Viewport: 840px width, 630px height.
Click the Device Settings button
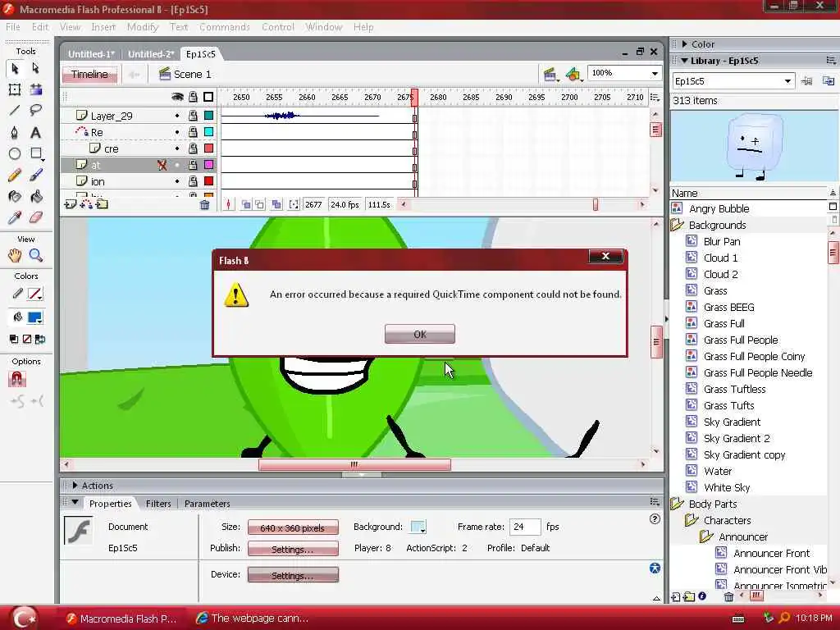coord(293,575)
